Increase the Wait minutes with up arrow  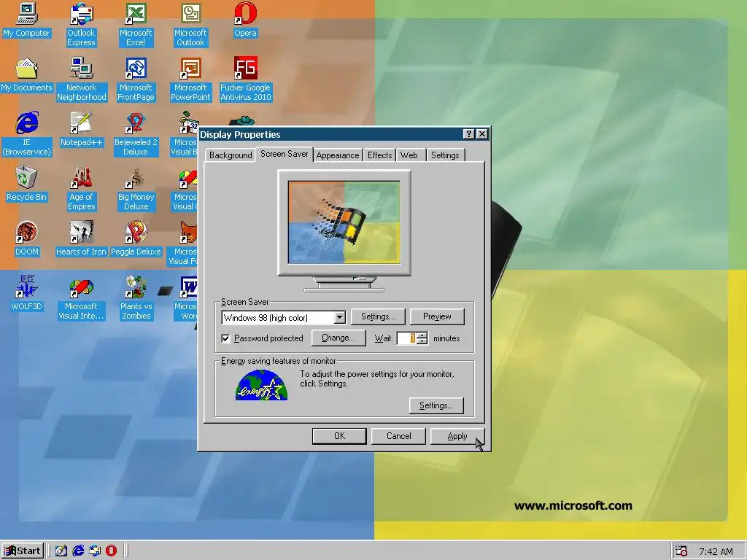pos(422,335)
